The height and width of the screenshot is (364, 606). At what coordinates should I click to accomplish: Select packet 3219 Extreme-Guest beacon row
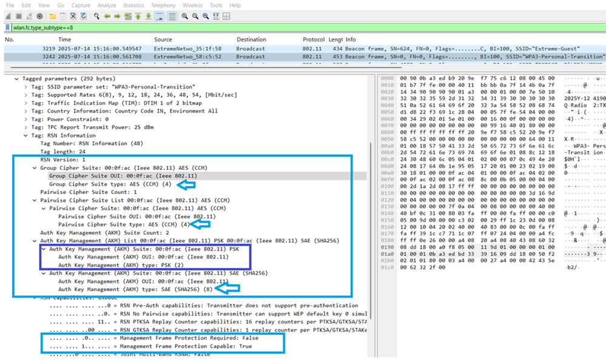pos(305,49)
